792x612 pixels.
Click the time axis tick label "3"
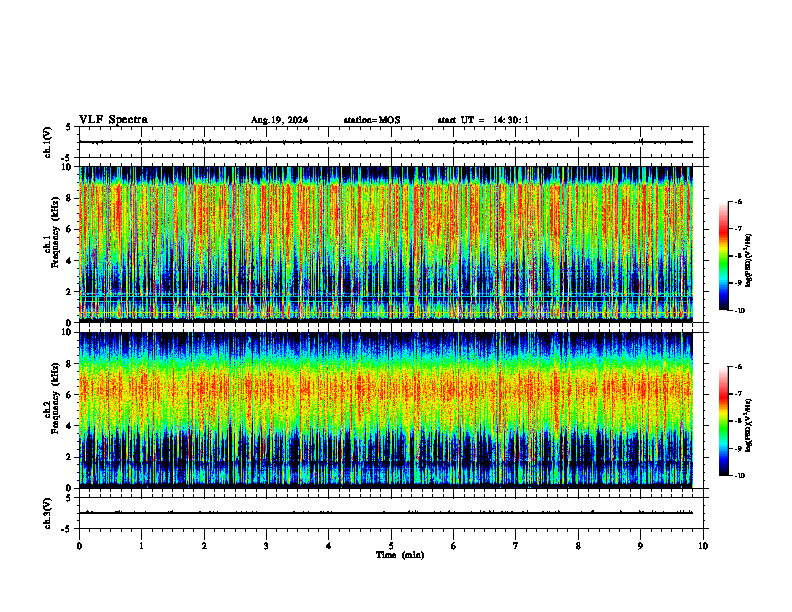point(266,546)
